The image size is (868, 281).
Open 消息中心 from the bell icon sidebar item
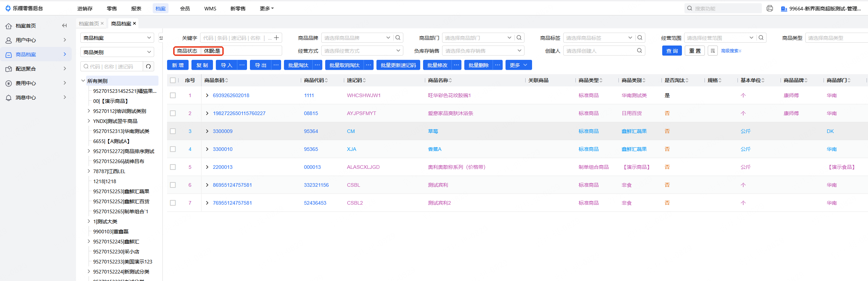tap(25, 97)
